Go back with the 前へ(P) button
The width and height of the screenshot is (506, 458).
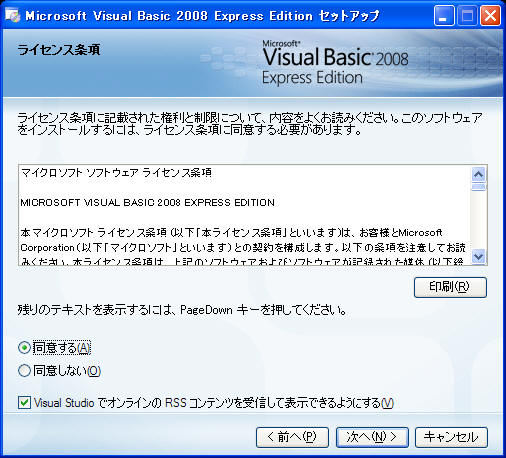[292, 437]
